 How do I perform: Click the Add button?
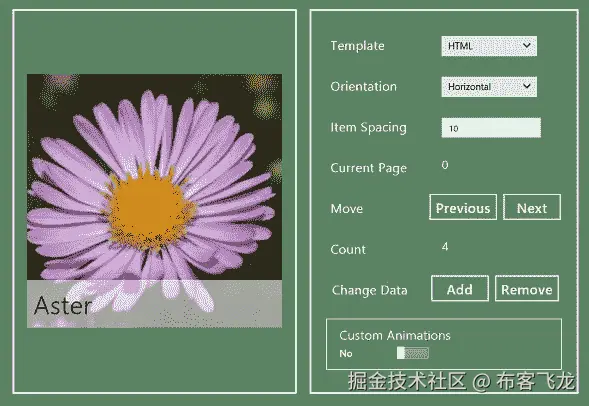pos(460,288)
